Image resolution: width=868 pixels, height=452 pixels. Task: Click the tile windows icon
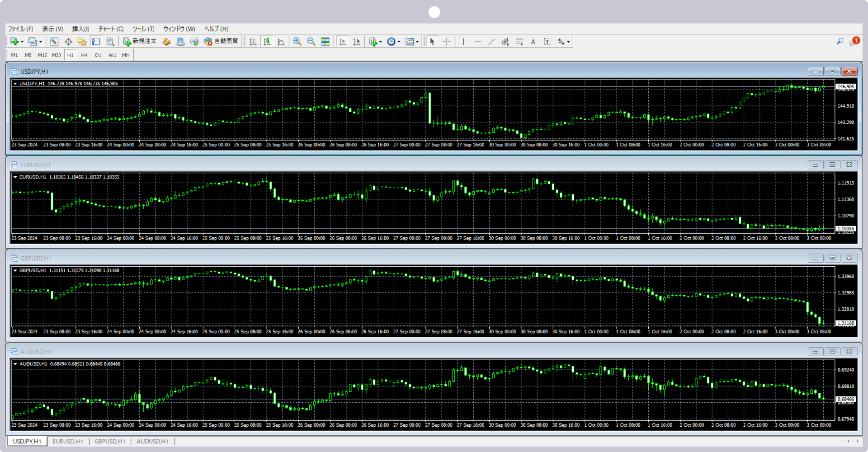[x=325, y=42]
